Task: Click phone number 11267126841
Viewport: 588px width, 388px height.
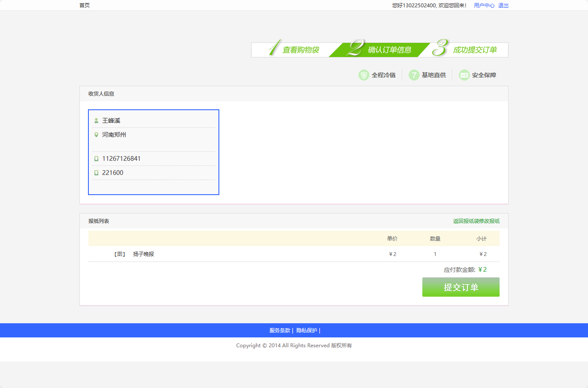Action: 121,159
